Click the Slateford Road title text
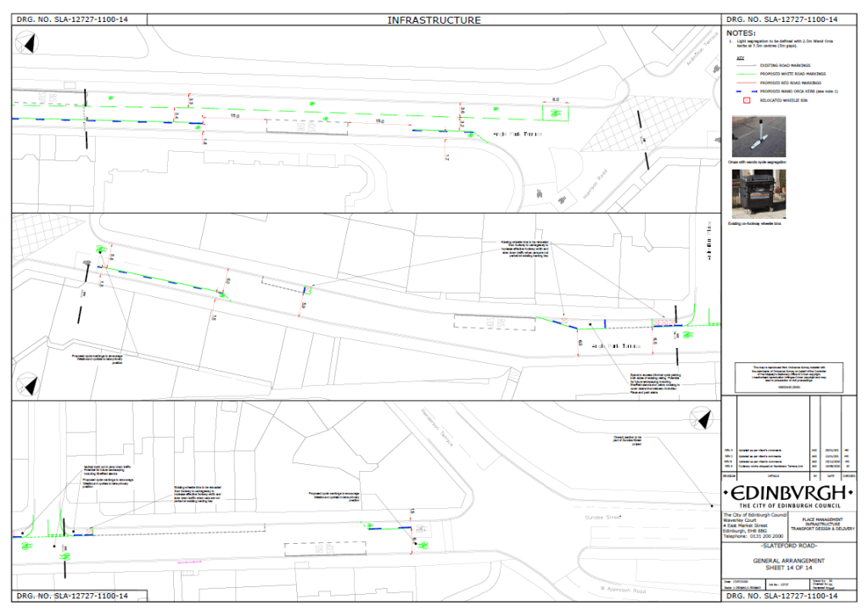Screen dimensions: 868x616 tap(789, 546)
